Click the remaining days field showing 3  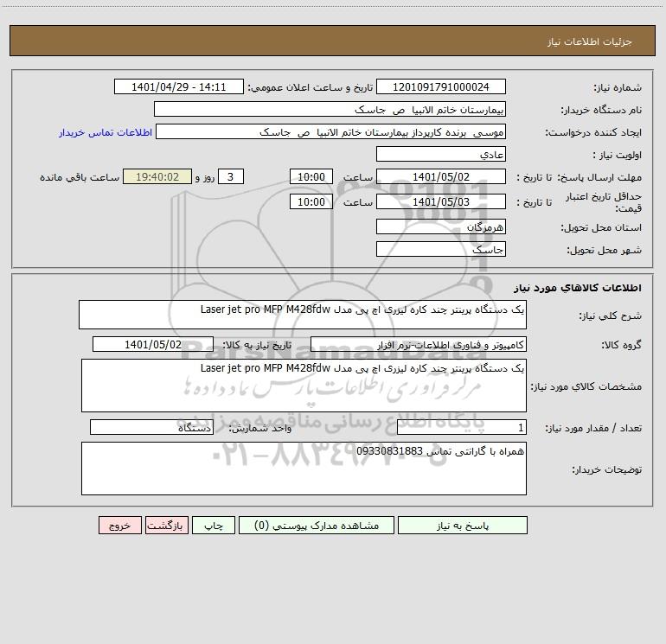[x=231, y=176]
